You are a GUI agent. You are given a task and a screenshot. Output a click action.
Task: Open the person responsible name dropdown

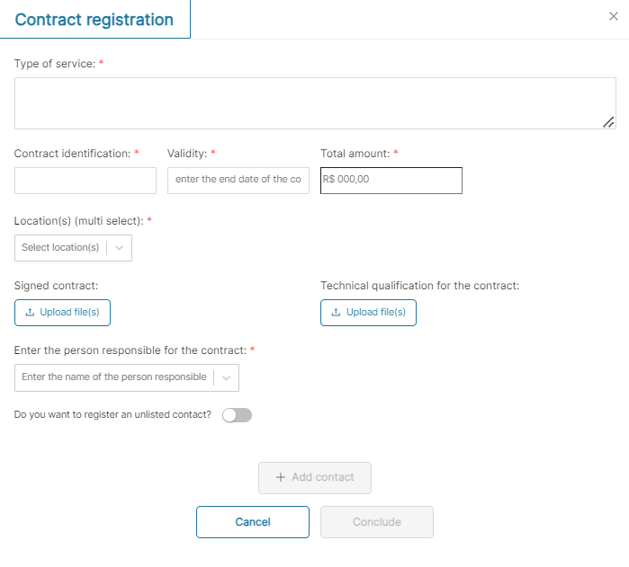coord(114,377)
